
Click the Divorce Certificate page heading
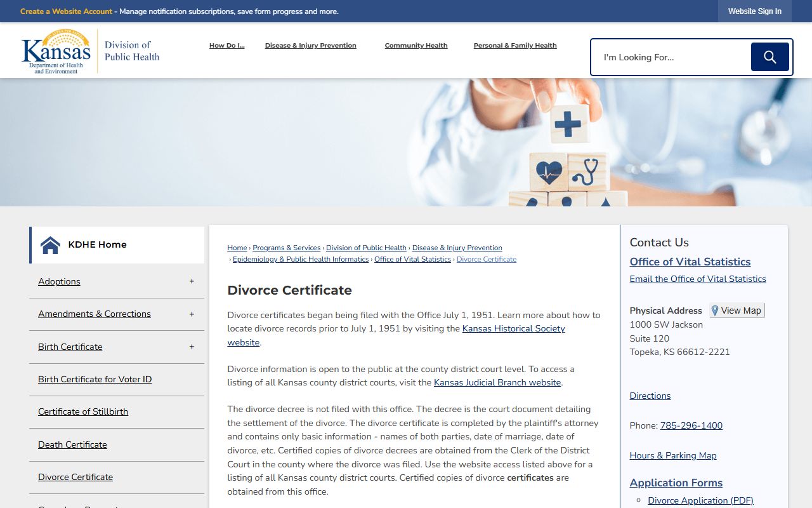pyautogui.click(x=290, y=290)
